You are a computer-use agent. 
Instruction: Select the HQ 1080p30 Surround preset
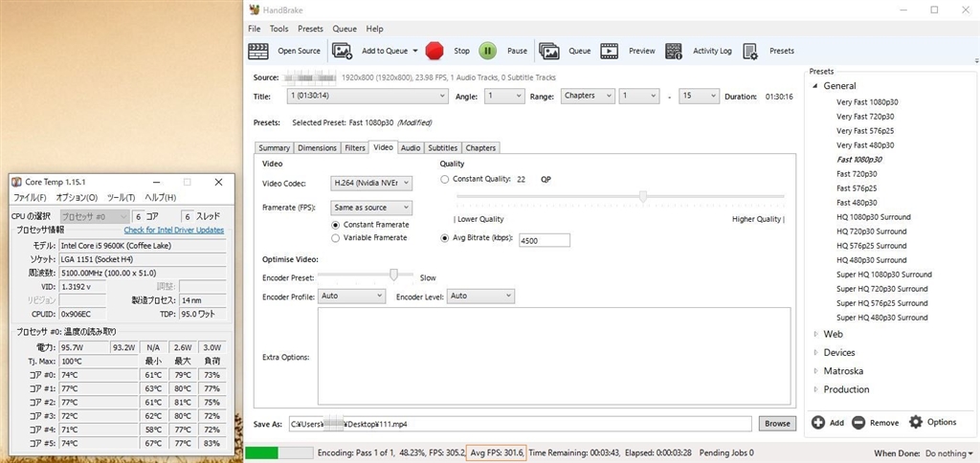[873, 217]
